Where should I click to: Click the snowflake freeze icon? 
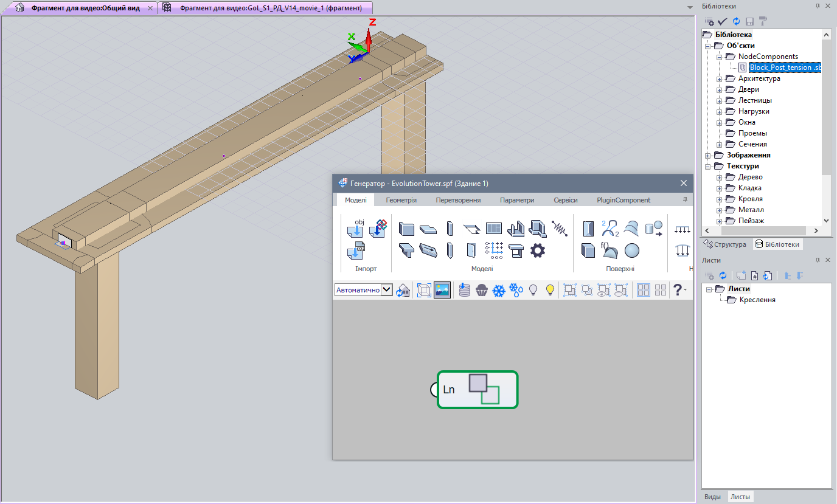tap(499, 291)
